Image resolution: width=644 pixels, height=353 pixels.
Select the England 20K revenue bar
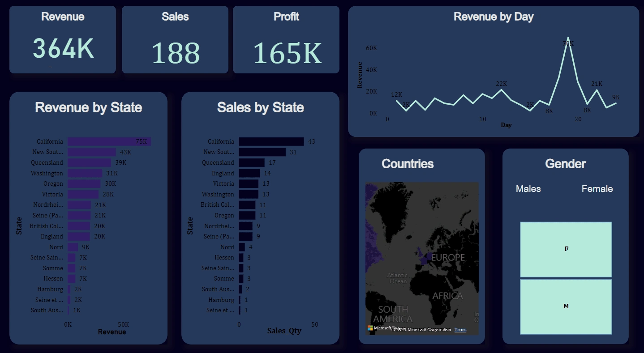click(x=79, y=236)
